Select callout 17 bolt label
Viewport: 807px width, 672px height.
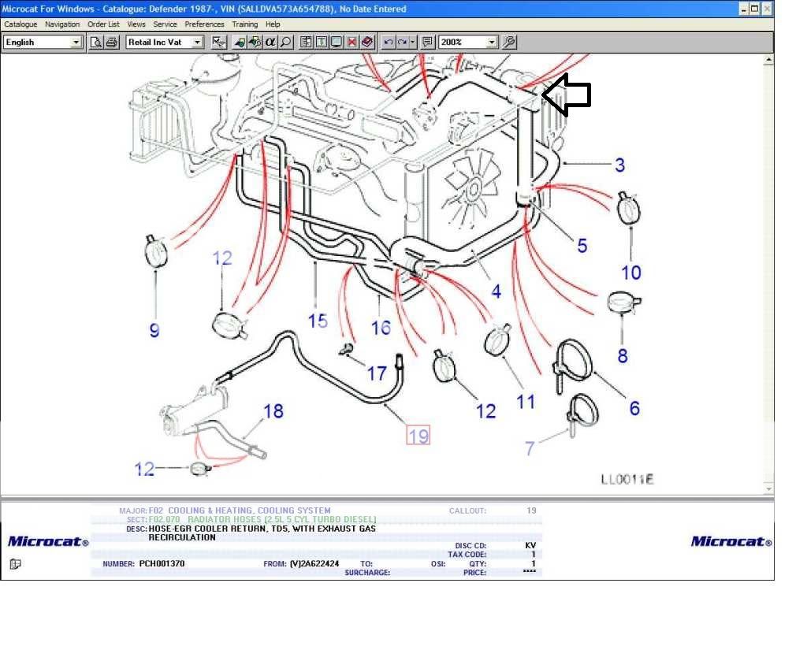click(376, 373)
